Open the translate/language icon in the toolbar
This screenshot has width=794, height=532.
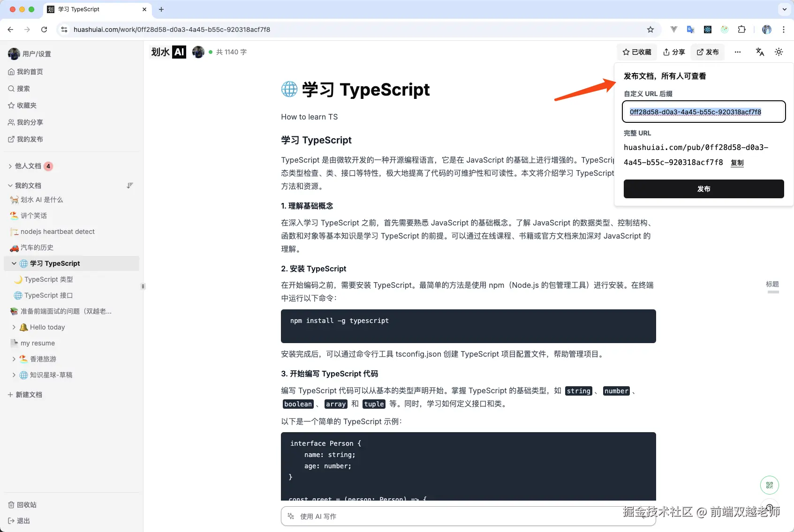pyautogui.click(x=760, y=52)
